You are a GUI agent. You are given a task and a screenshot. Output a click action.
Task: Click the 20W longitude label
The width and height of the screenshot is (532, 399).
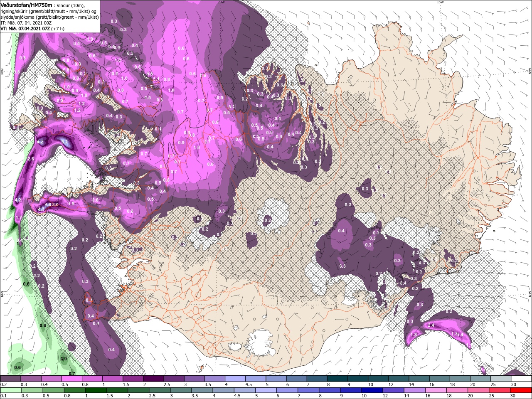tap(221, 2)
